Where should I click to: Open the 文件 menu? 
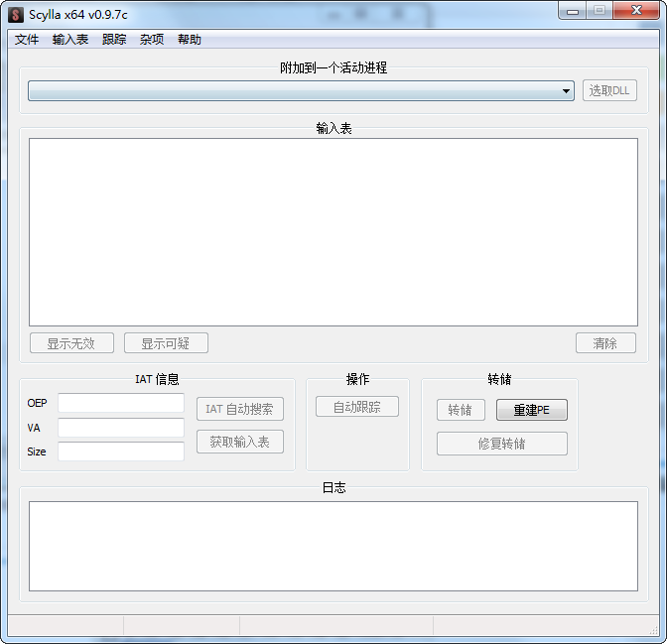pyautogui.click(x=27, y=40)
